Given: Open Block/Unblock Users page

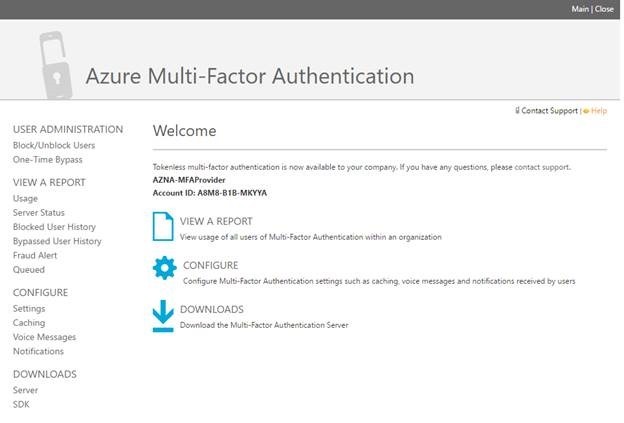Looking at the screenshot, I should (54, 145).
